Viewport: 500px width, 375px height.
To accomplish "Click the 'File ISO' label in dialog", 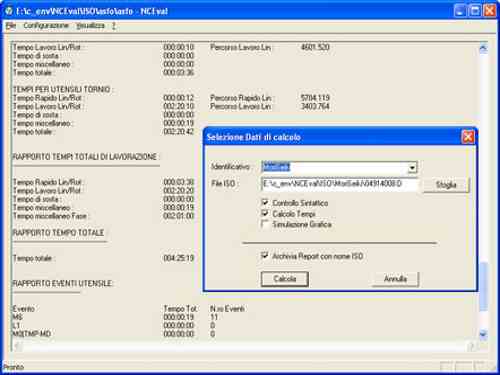I will 224,183.
